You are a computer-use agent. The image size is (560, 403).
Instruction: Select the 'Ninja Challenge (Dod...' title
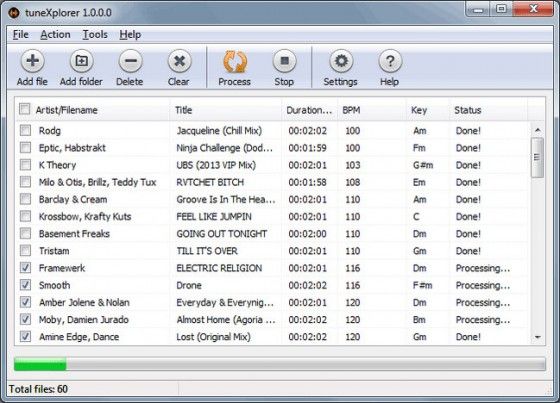pos(225,148)
